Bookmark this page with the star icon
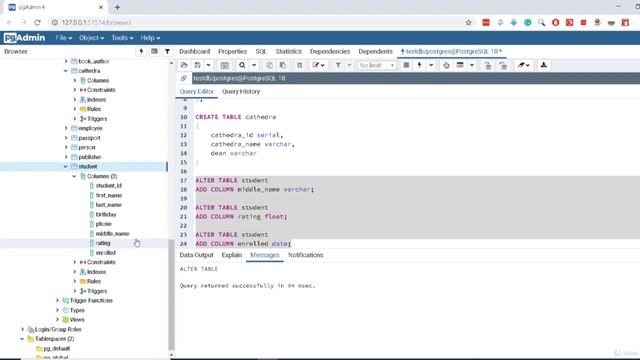 pyautogui.click(x=469, y=22)
